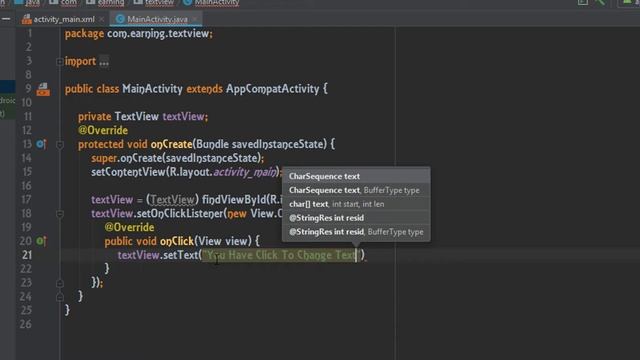The width and height of the screenshot is (640, 360).
Task: Close the activity_main.xml tab
Action: 102,19
